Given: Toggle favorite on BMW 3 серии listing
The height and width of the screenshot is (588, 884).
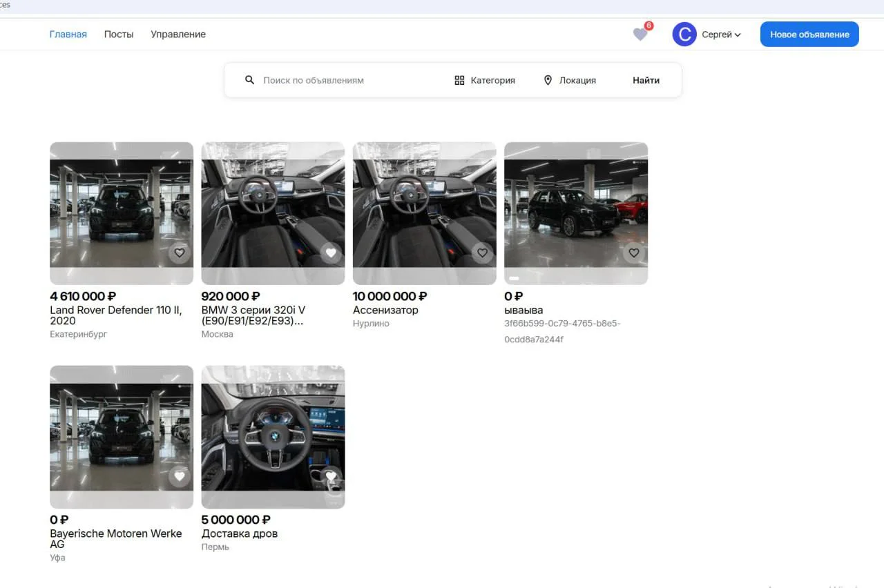Looking at the screenshot, I should tap(331, 253).
